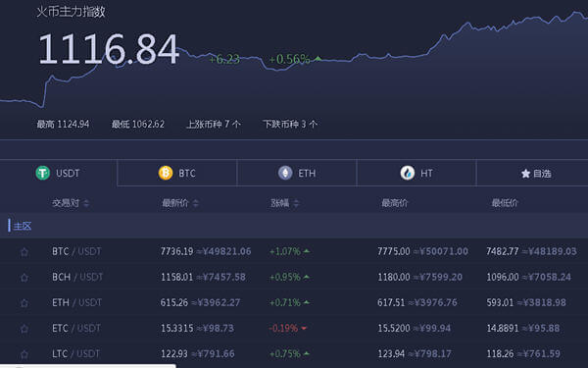Click LTC high price 123.94

pyautogui.click(x=391, y=353)
